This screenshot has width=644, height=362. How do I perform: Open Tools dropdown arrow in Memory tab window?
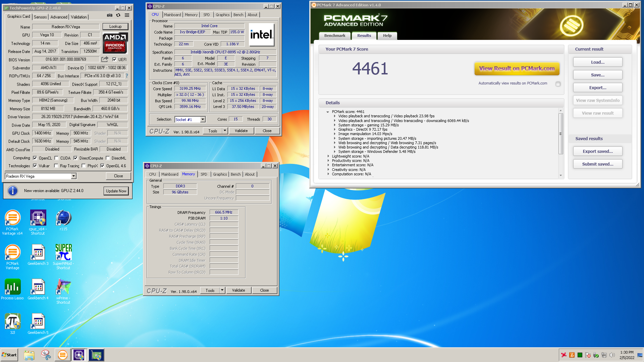coord(222,290)
